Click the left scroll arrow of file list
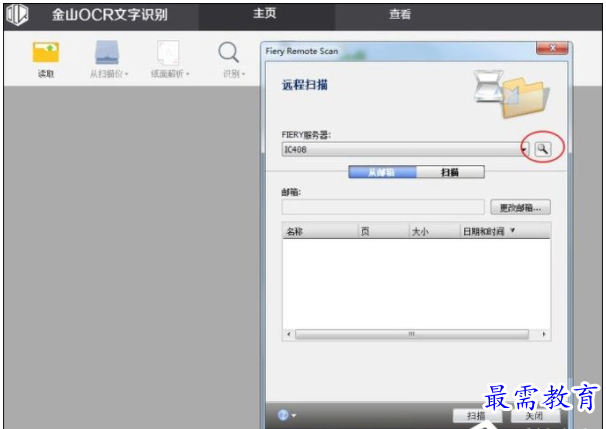 [289, 334]
